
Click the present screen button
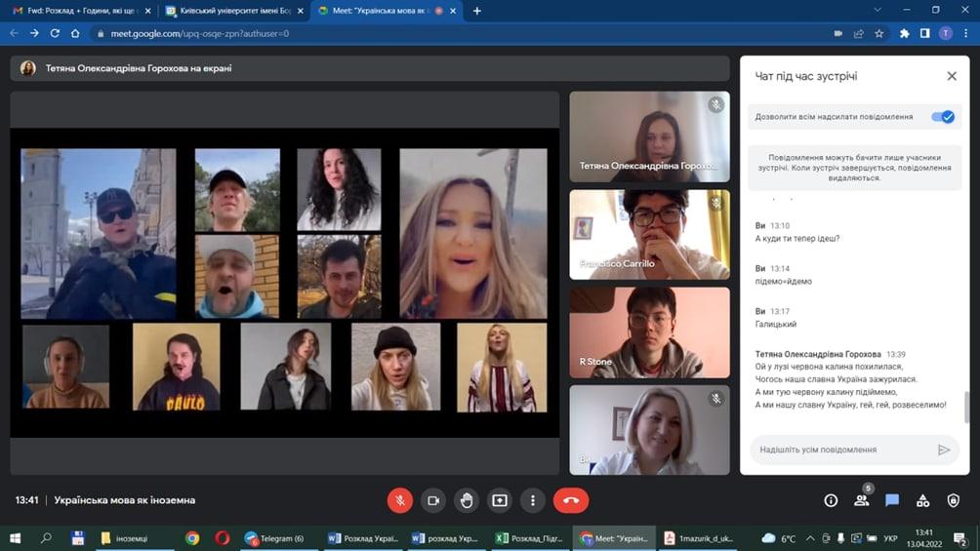500,500
